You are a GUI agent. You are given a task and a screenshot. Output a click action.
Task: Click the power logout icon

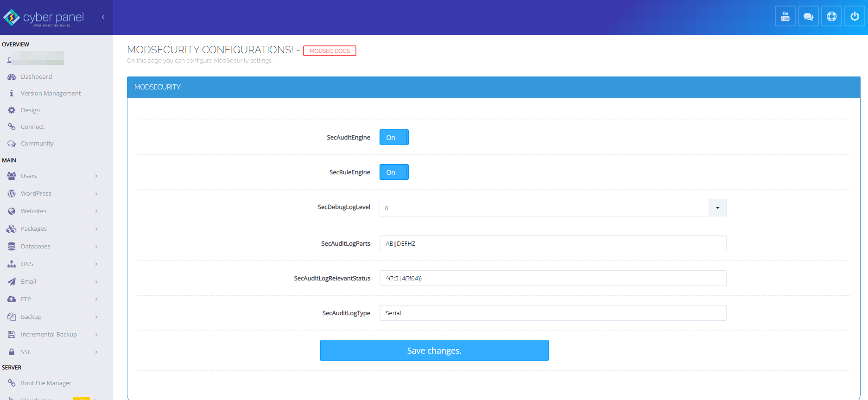[855, 16]
